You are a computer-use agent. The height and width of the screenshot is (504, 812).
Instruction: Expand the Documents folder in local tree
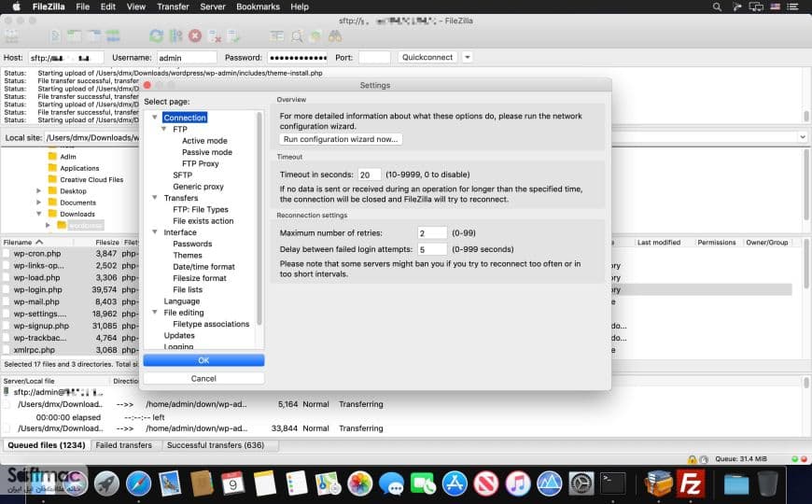coord(39,203)
